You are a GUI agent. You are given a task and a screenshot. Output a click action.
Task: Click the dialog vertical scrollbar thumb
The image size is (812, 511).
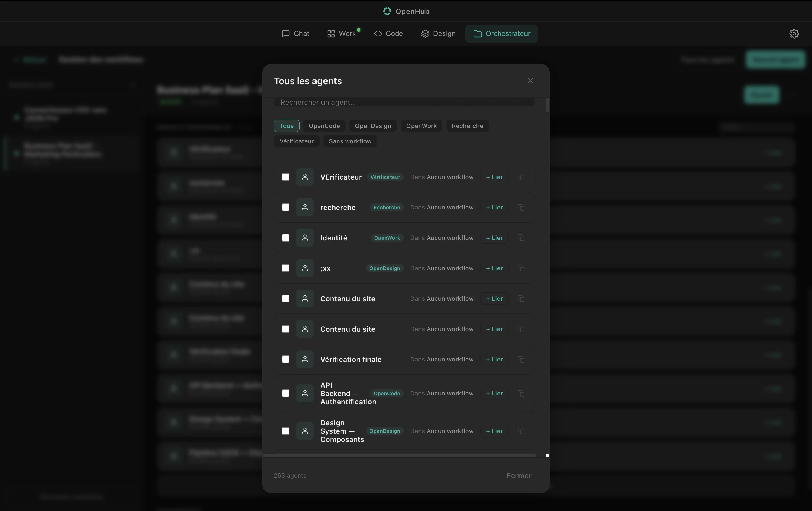coord(547,105)
